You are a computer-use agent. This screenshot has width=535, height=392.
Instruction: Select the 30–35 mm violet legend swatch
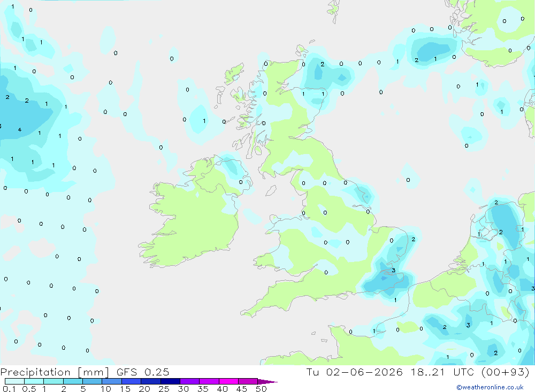click(190, 381)
